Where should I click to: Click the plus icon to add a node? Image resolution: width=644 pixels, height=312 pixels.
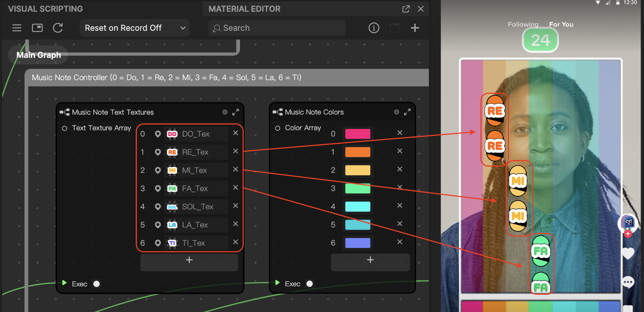tap(415, 28)
